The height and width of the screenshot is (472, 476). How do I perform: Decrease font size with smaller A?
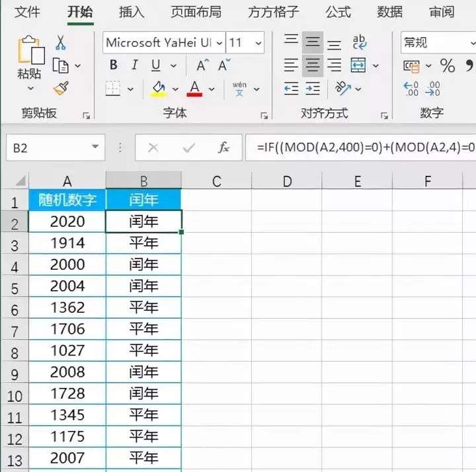(224, 65)
